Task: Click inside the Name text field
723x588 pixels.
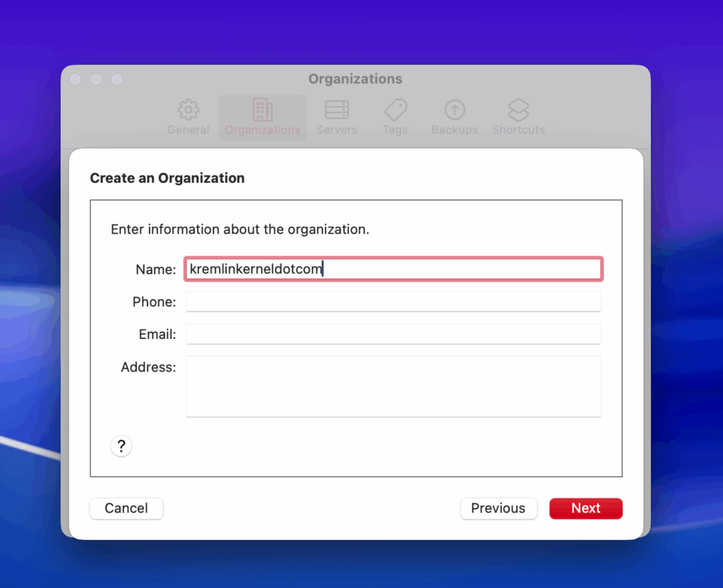Action: (393, 269)
